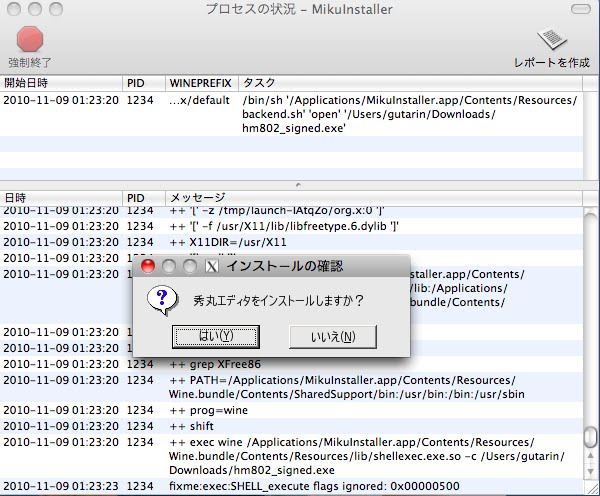Click the toolbar toggle pill in the title bar

pyautogui.click(x=580, y=9)
